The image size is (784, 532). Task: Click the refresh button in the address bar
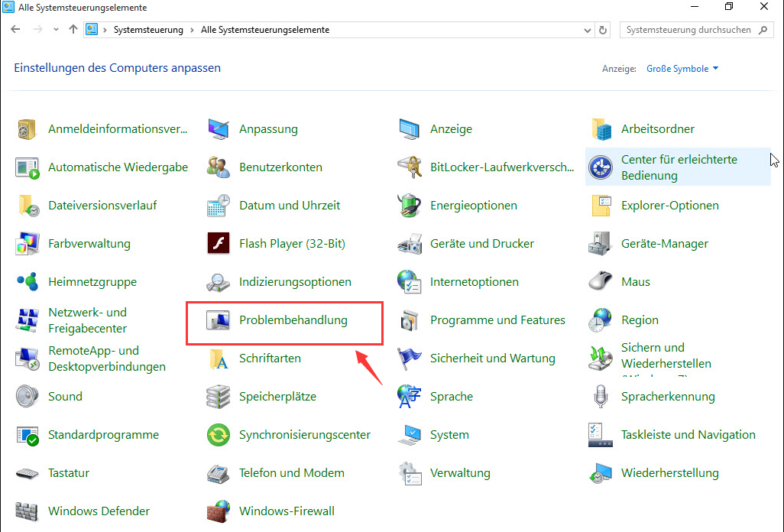click(603, 29)
